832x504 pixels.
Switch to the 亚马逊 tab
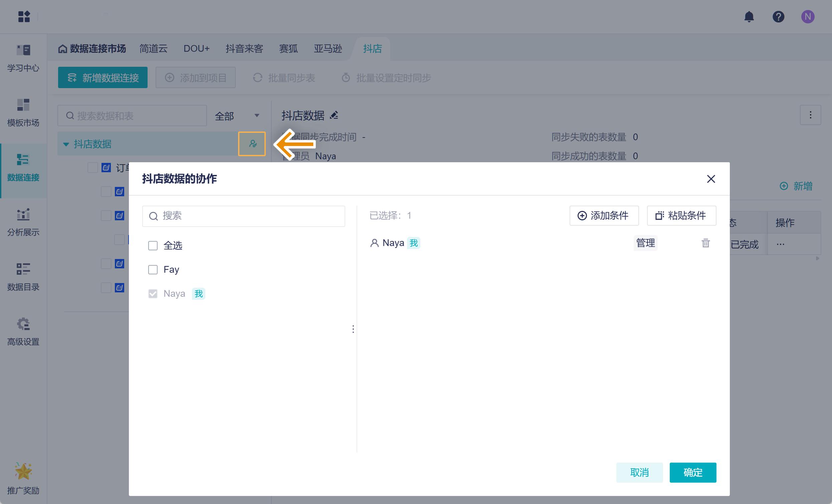pyautogui.click(x=328, y=49)
